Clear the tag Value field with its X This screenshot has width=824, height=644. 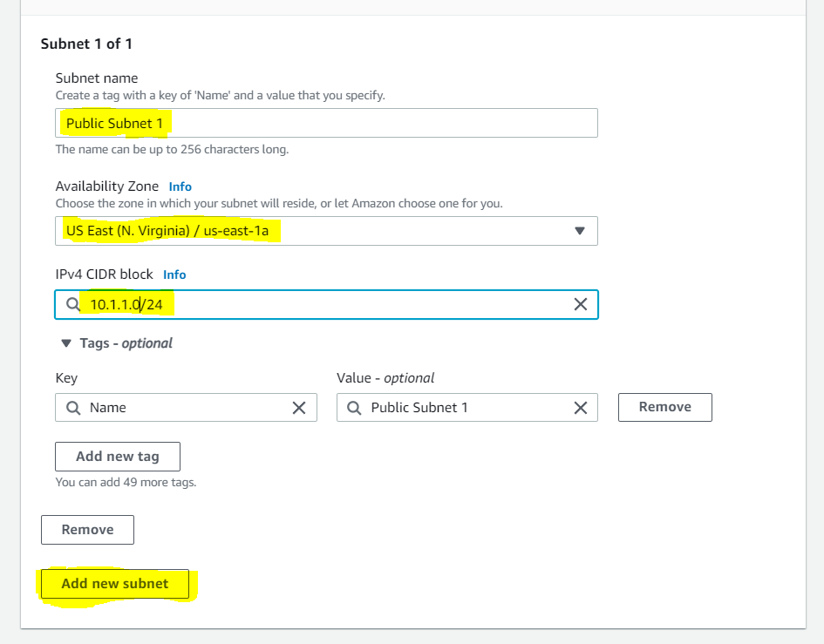[x=581, y=407]
